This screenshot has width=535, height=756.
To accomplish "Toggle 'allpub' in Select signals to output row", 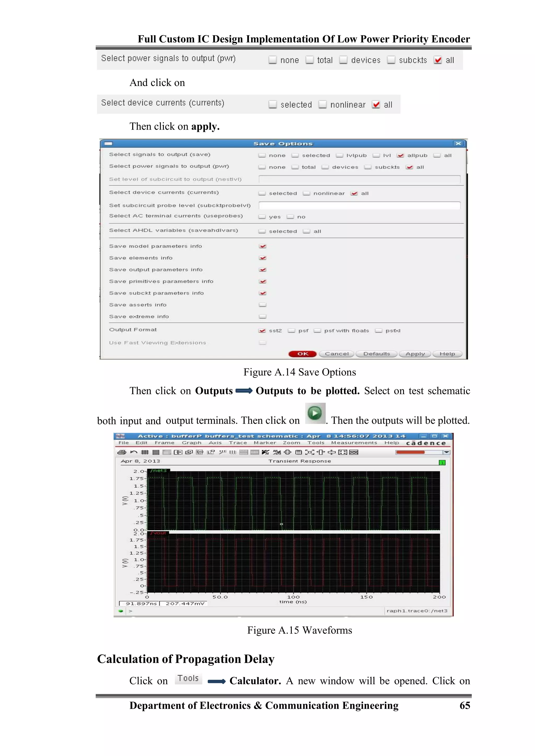I will 400,155.
